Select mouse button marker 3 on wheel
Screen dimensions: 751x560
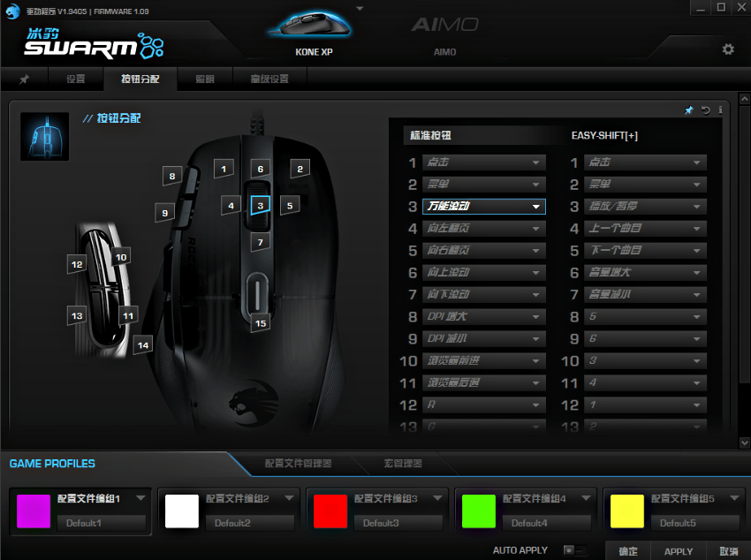261,205
